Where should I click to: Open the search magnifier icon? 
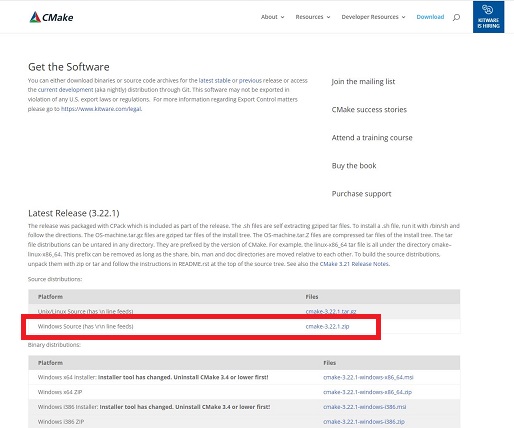(456, 17)
